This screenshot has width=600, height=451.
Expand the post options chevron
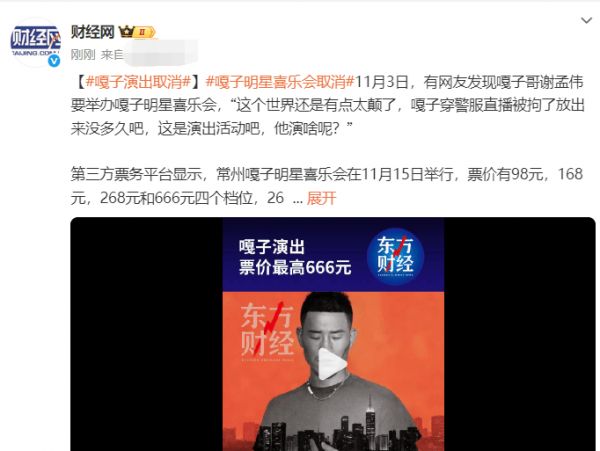point(586,20)
